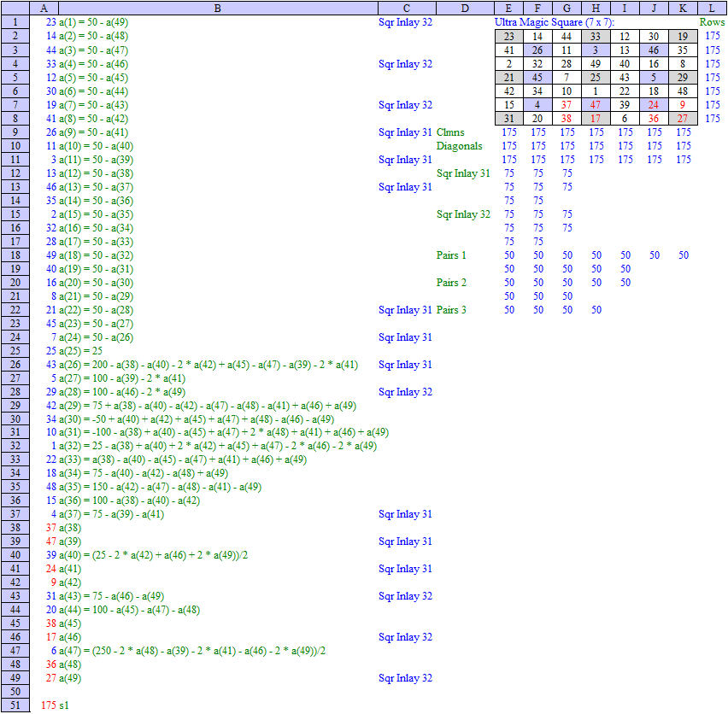Click magic square grid cell containing 44
Screen dimensions: 728x714
click(x=567, y=37)
